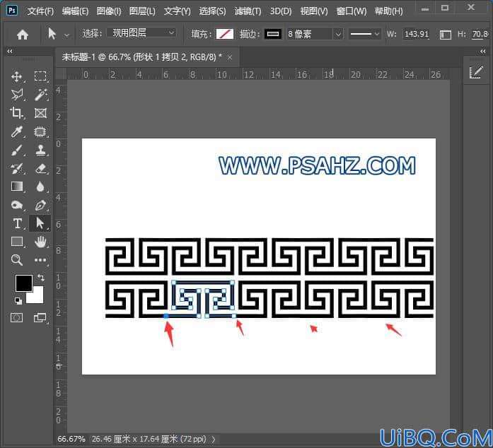Image resolution: width=493 pixels, height=448 pixels.
Task: Toggle Quick Mask mode
Action: click(17, 317)
